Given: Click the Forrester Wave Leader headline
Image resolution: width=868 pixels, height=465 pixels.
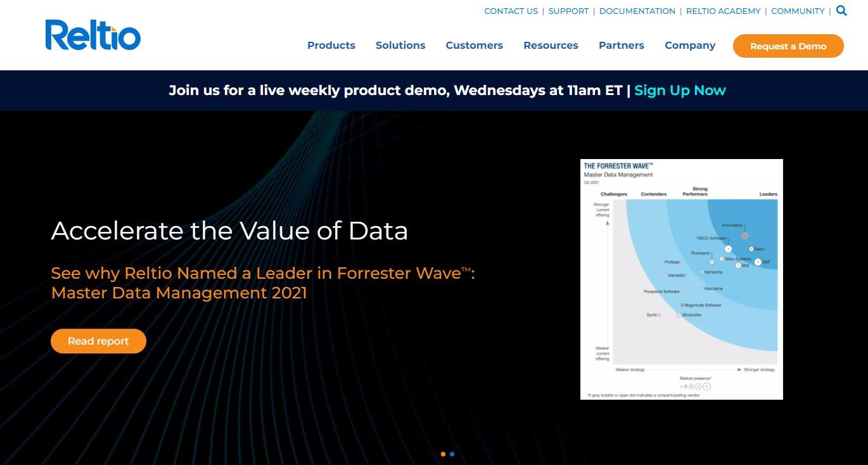Looking at the screenshot, I should pyautogui.click(x=262, y=283).
